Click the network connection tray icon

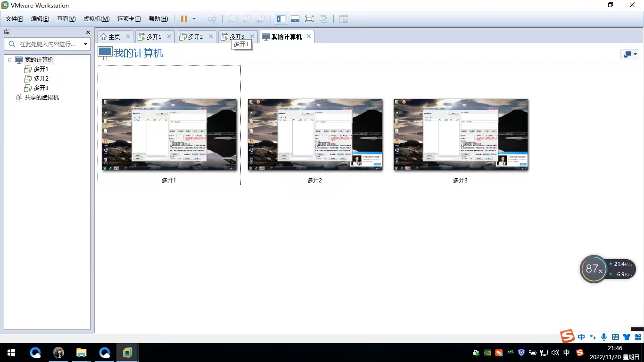[x=544, y=353]
